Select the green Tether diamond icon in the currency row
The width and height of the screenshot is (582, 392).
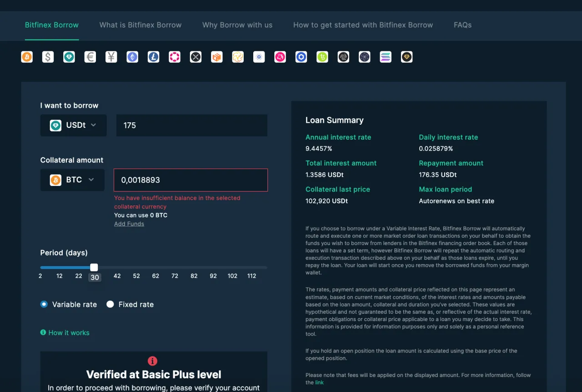tap(69, 57)
